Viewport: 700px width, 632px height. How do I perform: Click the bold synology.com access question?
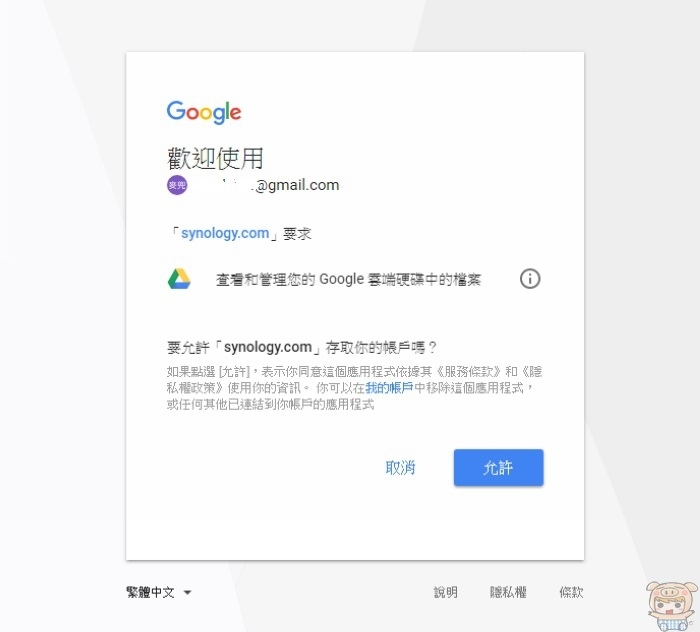click(x=302, y=347)
